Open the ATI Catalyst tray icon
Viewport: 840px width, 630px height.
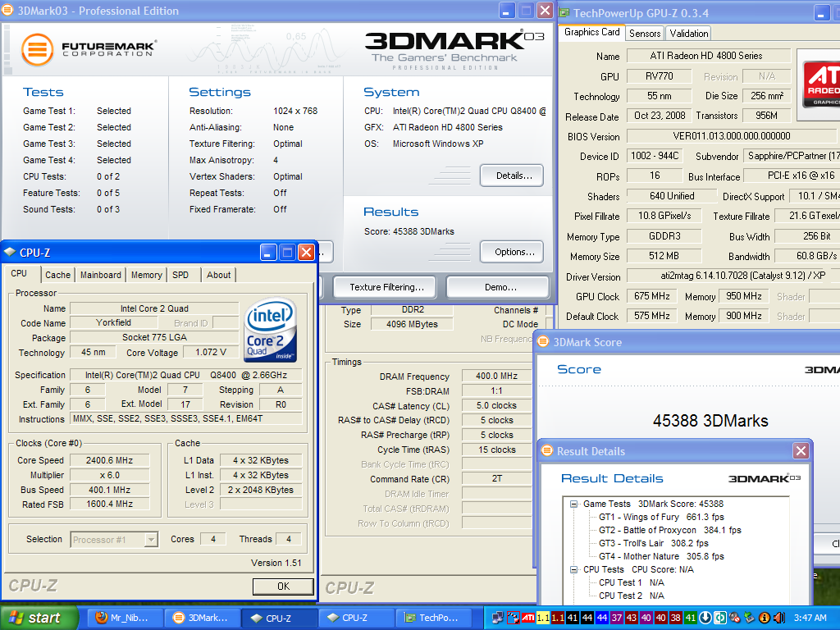528,618
